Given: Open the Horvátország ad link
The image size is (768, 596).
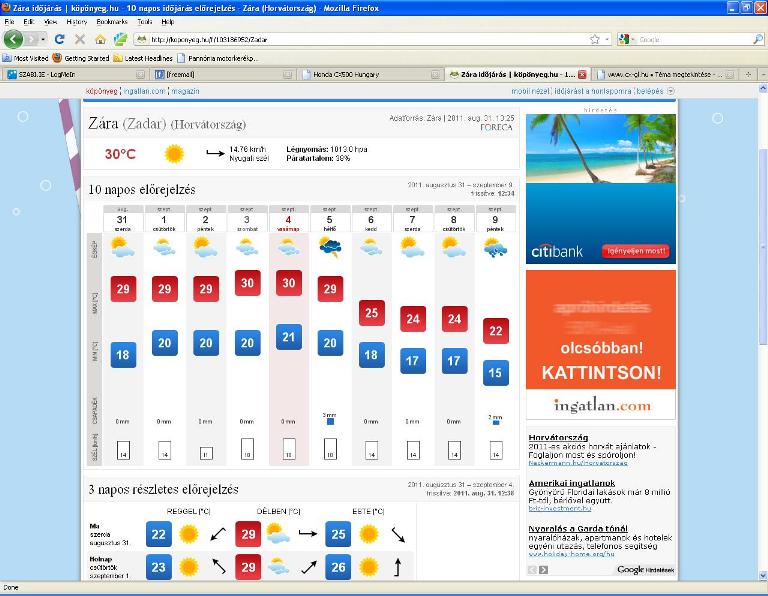Looking at the screenshot, I should point(555,437).
